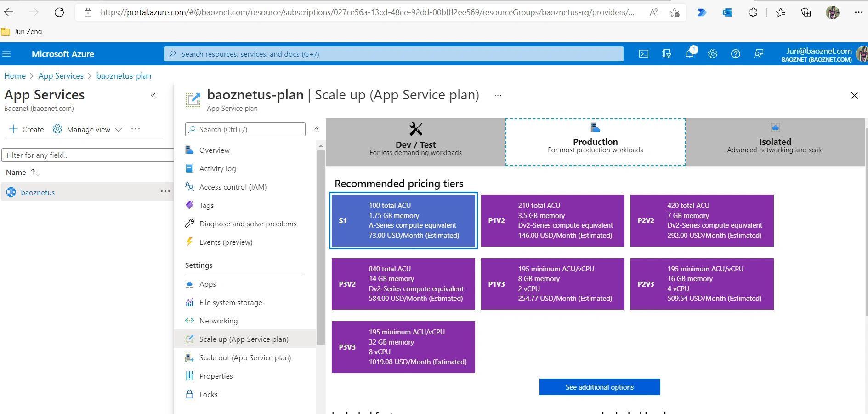Open the Locks settings
Viewport: 868px width, 414px height.
click(x=209, y=394)
